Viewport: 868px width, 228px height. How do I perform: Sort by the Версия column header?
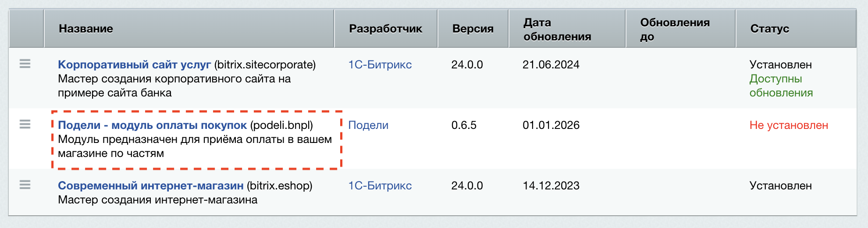(473, 29)
